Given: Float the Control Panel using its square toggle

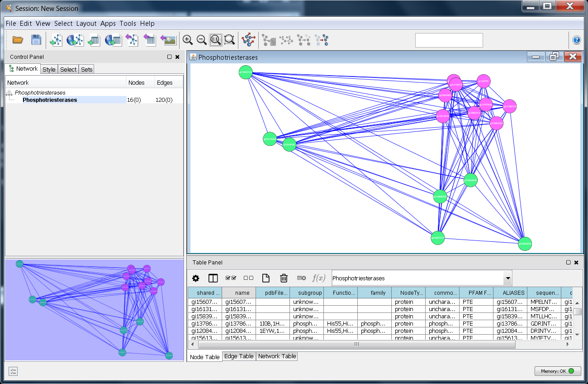Looking at the screenshot, I should (x=169, y=57).
